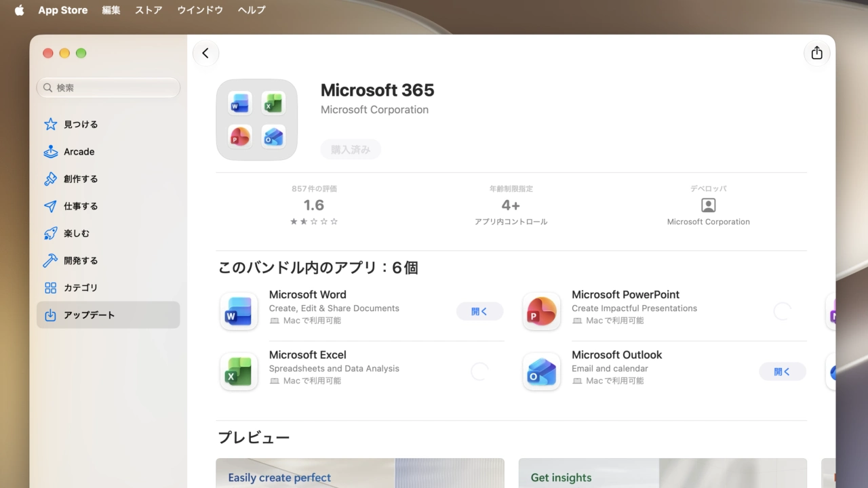The height and width of the screenshot is (488, 868).
Task: Select the アップデート download icon
Action: point(50,314)
